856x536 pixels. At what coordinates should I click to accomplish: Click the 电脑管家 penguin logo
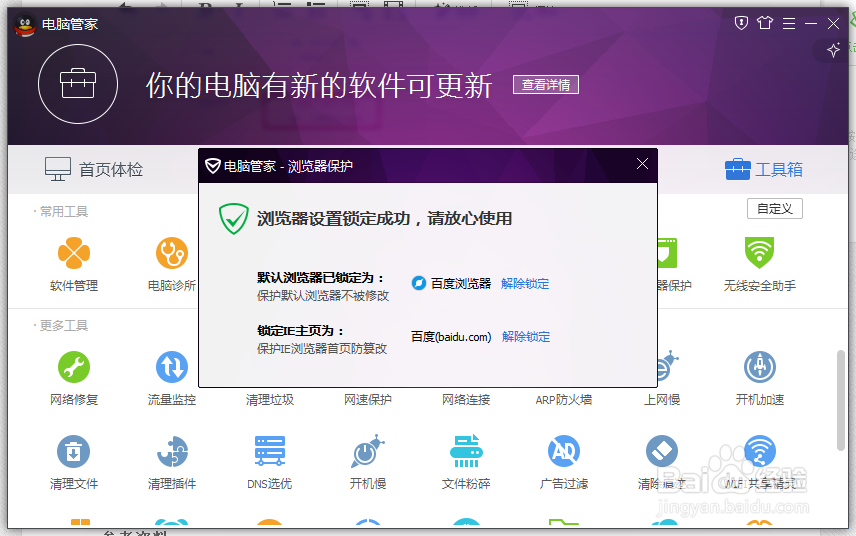click(x=25, y=25)
